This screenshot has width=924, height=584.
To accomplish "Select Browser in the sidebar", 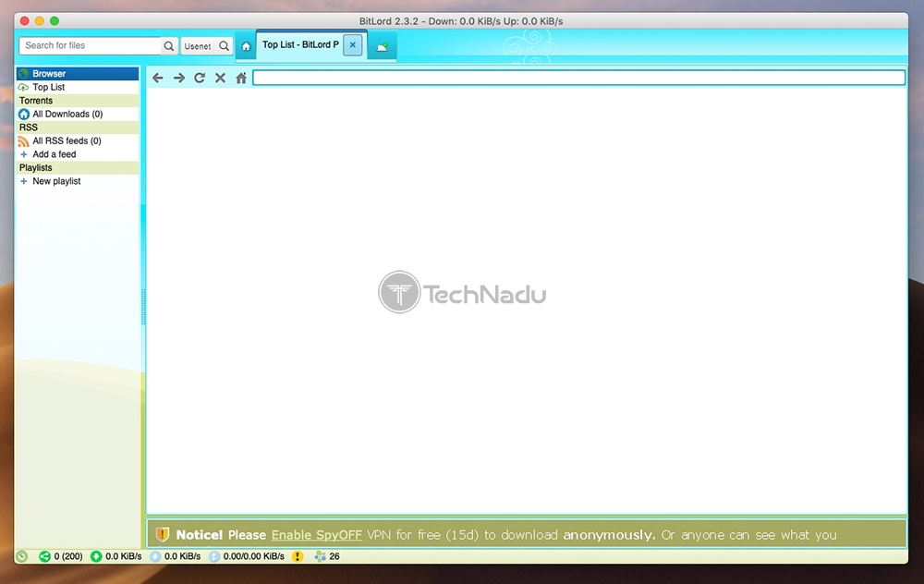I will (x=78, y=74).
